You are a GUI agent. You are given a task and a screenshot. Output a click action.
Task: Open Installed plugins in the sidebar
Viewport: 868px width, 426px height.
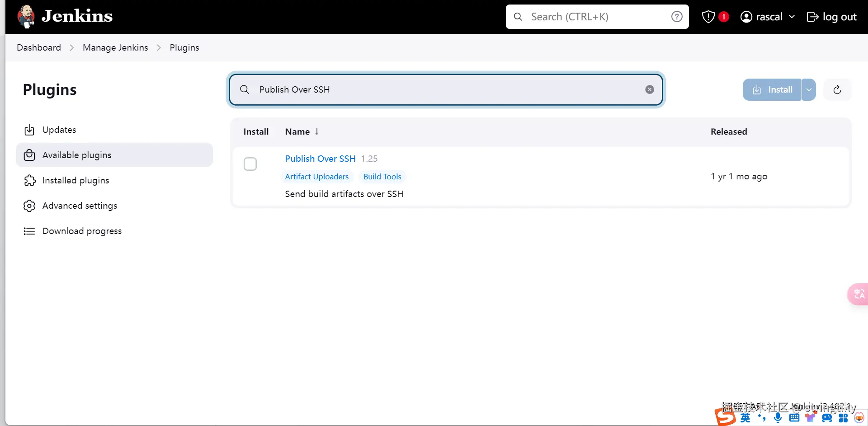[x=114, y=180]
